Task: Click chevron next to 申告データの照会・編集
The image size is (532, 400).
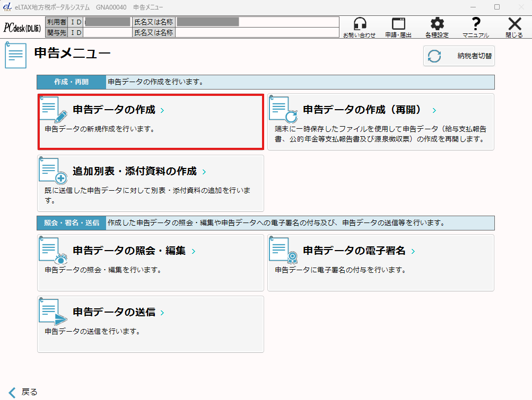Action: (194, 252)
